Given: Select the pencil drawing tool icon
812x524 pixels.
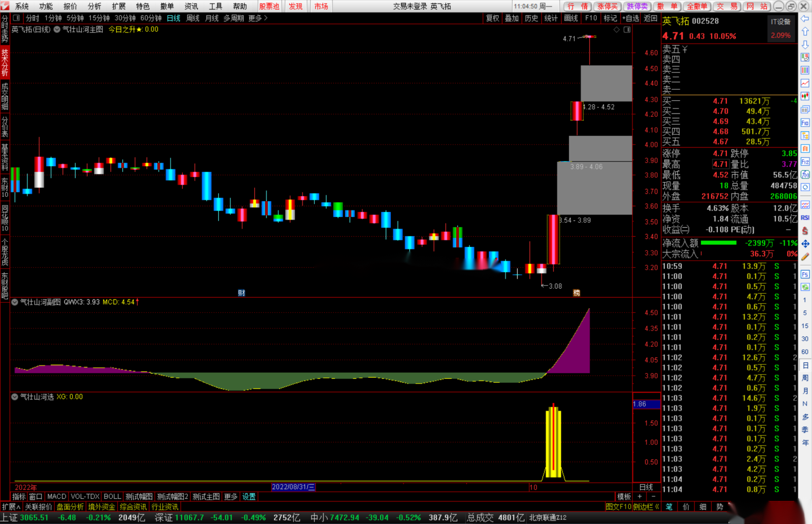Looking at the screenshot, I should pyautogui.click(x=805, y=257).
